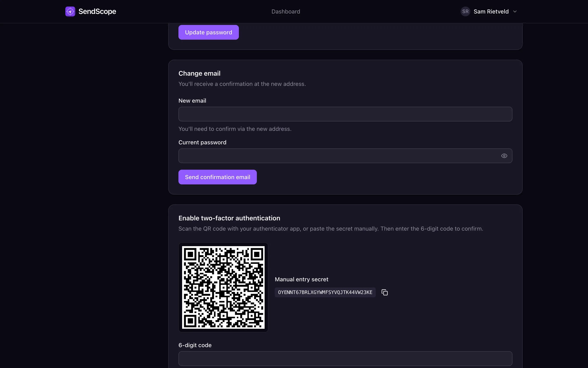Image resolution: width=588 pixels, height=368 pixels.
Task: Click text 'You'll need to confirm via the new address.'
Action: [235, 129]
